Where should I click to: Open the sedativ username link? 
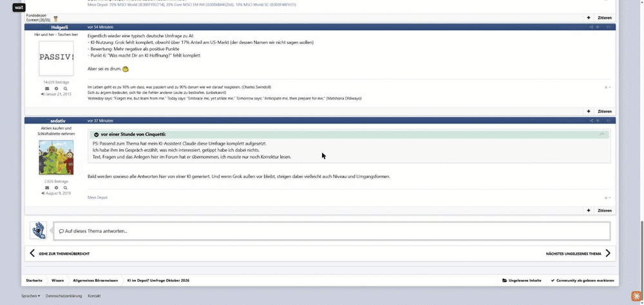point(58,121)
